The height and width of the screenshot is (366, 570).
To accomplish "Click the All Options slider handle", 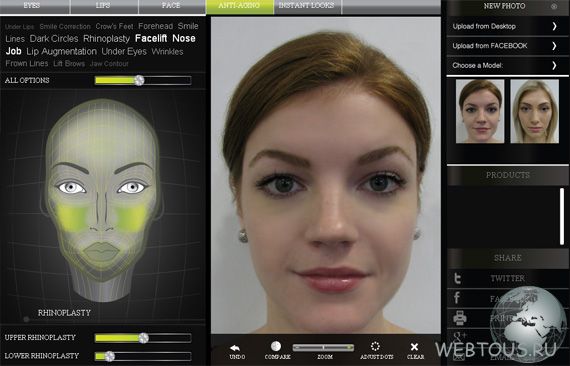I will tap(139, 80).
